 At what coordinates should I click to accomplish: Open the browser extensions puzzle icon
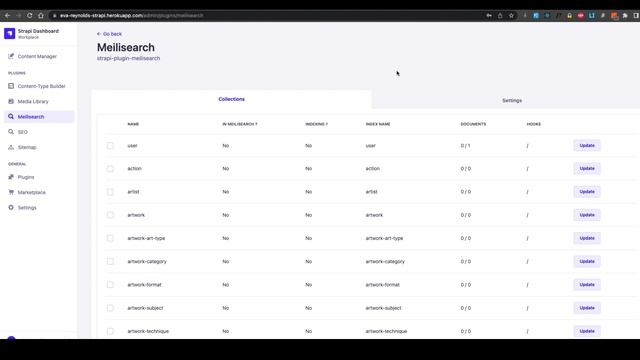625,16
